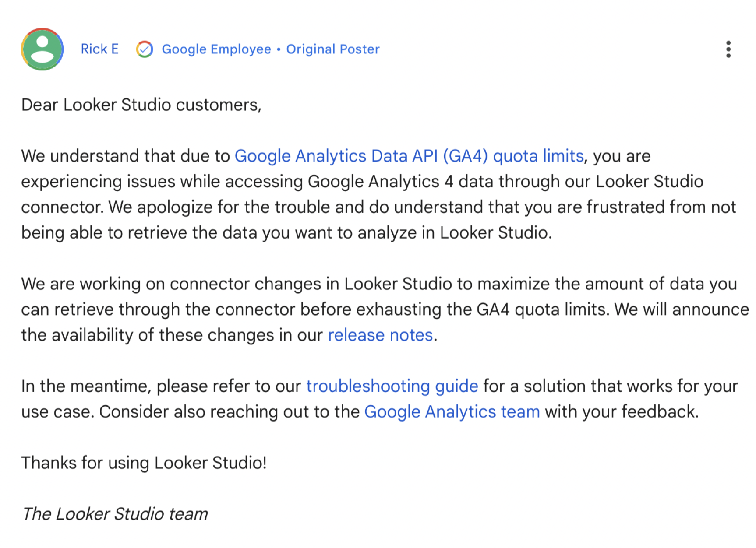Click the phrase 'with your feedback'

coord(621,411)
